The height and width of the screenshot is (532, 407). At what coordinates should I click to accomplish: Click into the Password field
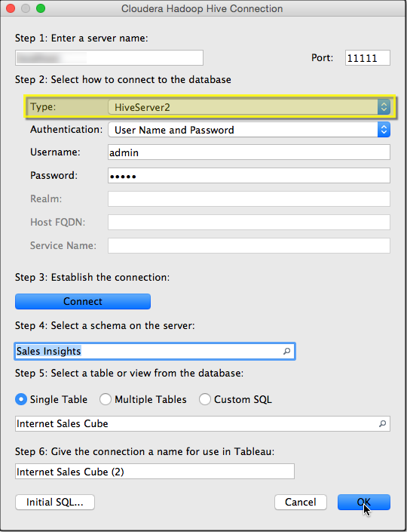tap(249, 176)
